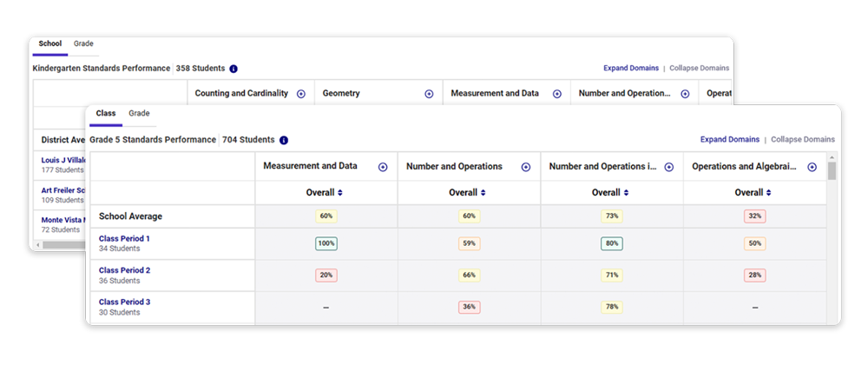868x372 pixels.
Task: Click info icon next to 358 Students
Action: click(x=233, y=69)
